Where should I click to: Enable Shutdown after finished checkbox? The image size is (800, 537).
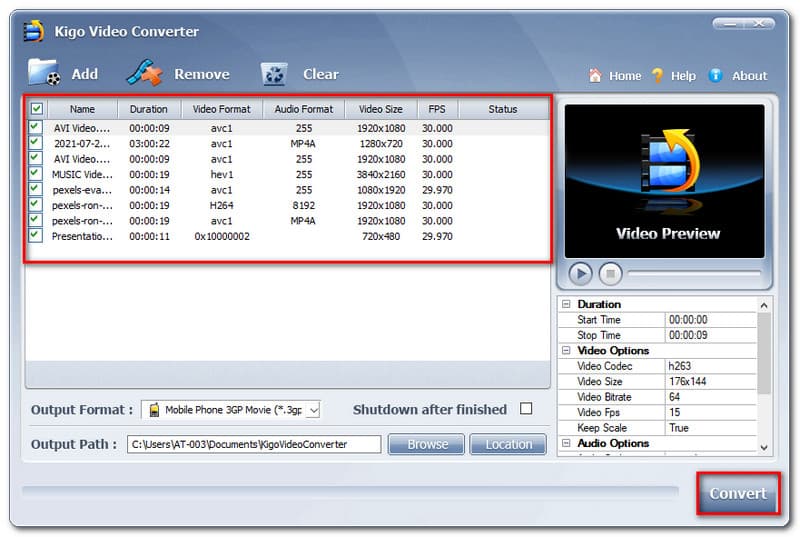(526, 409)
